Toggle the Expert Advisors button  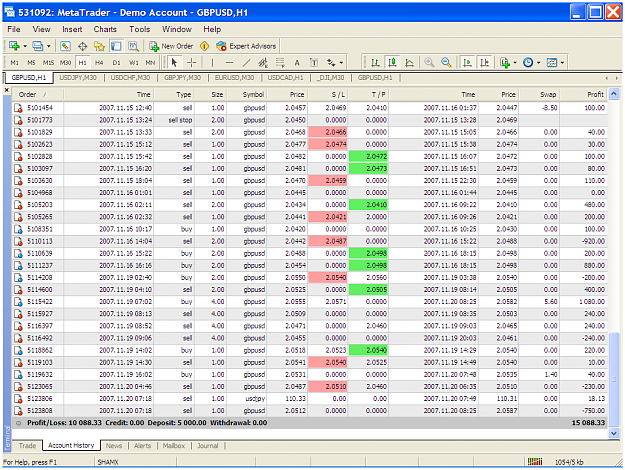click(246, 46)
